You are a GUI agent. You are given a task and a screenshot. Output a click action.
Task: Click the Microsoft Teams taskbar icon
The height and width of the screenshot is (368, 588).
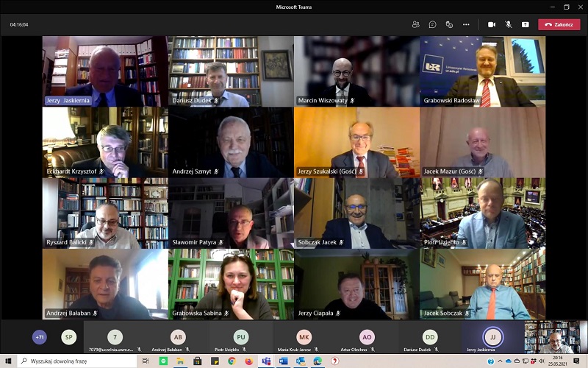coord(265,361)
